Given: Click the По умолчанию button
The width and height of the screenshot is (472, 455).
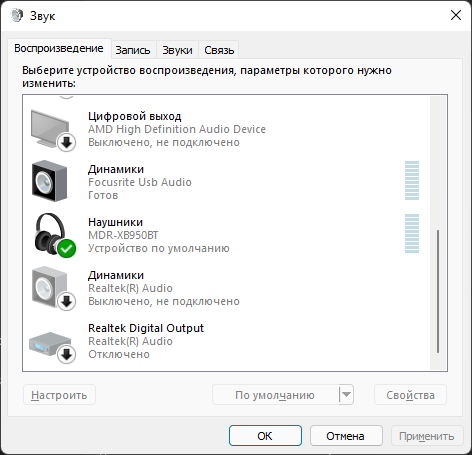Looking at the screenshot, I should 275,395.
